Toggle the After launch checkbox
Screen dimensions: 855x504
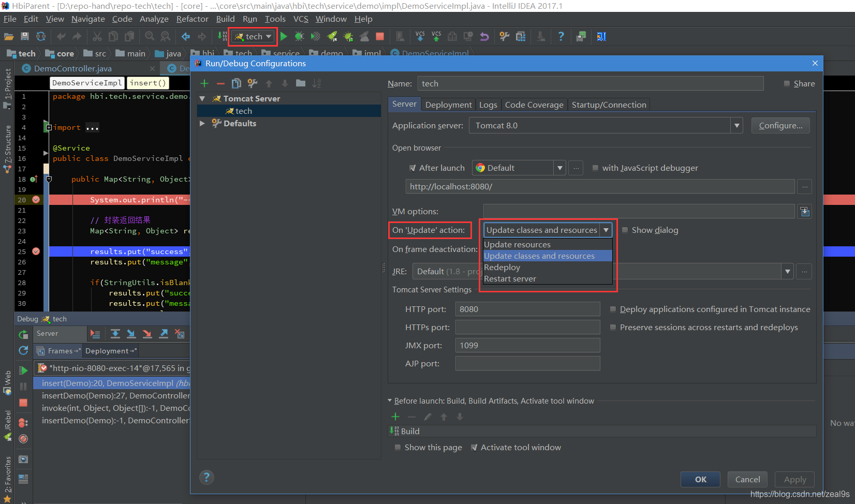(x=412, y=168)
